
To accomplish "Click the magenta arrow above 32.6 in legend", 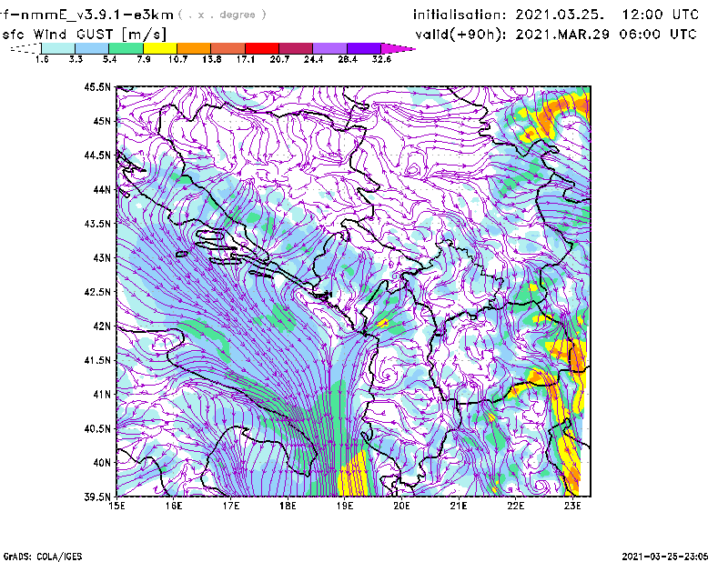I will 398,48.
